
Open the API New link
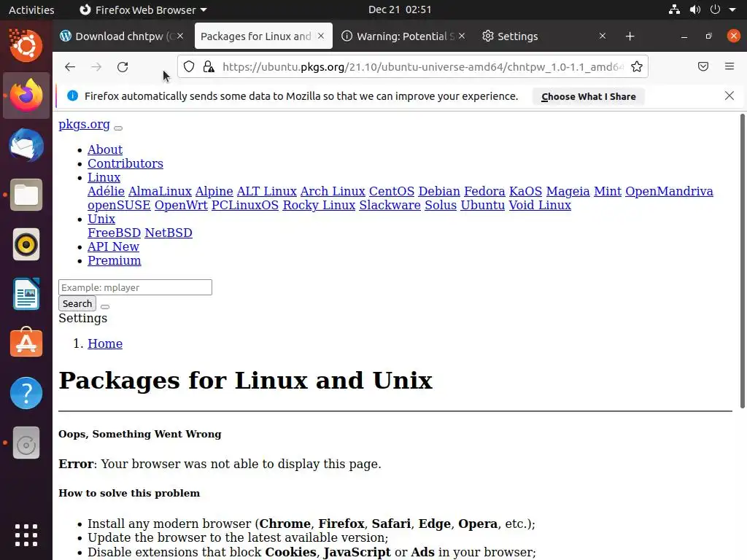113,246
